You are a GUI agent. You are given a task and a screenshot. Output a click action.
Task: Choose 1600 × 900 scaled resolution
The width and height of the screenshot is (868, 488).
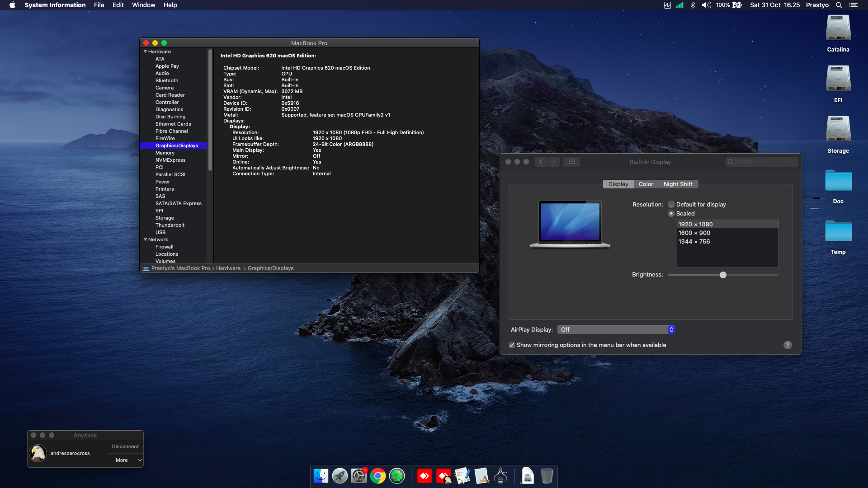click(727, 233)
